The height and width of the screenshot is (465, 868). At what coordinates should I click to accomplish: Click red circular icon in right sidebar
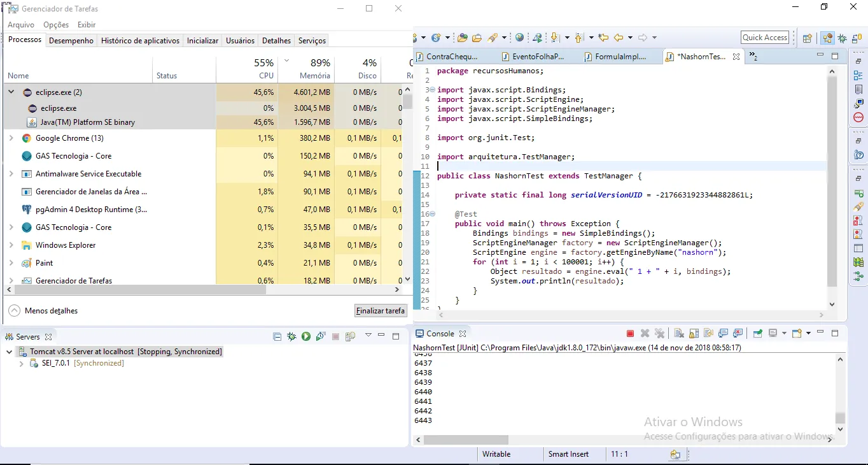(x=858, y=118)
